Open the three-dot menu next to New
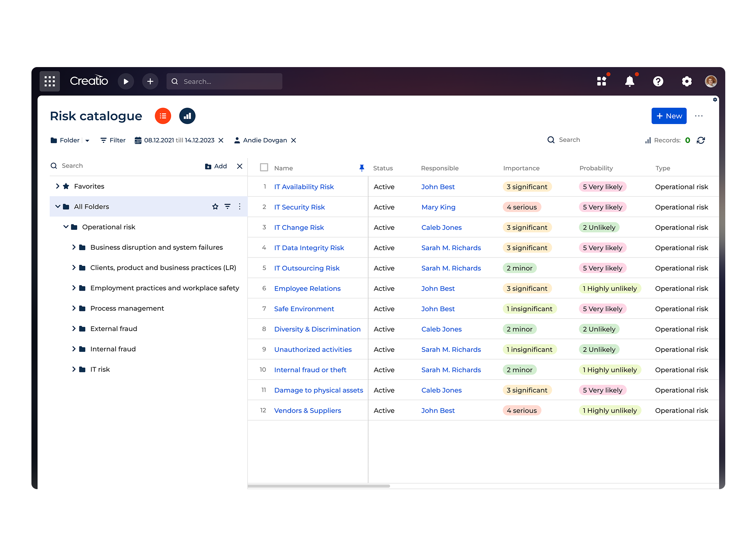 coord(699,116)
